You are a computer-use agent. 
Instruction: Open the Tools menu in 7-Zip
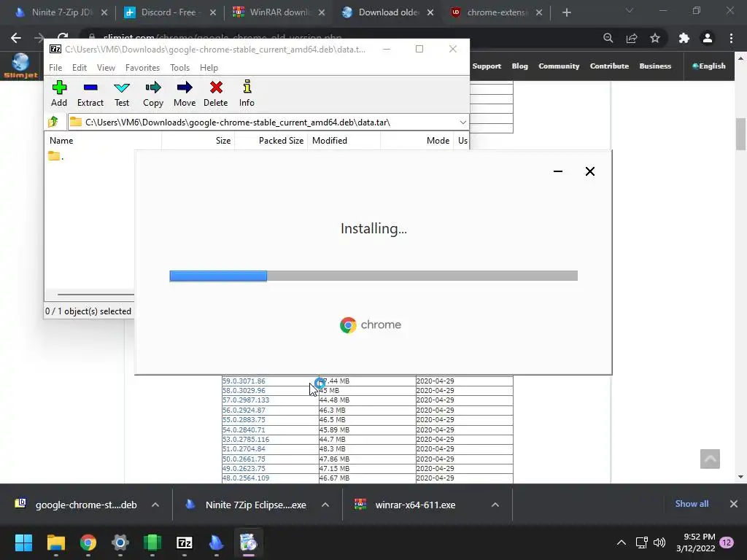point(179,68)
